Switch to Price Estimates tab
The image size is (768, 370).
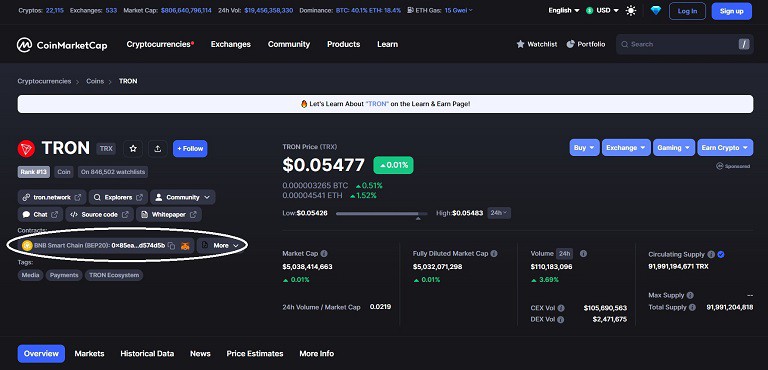pos(255,354)
